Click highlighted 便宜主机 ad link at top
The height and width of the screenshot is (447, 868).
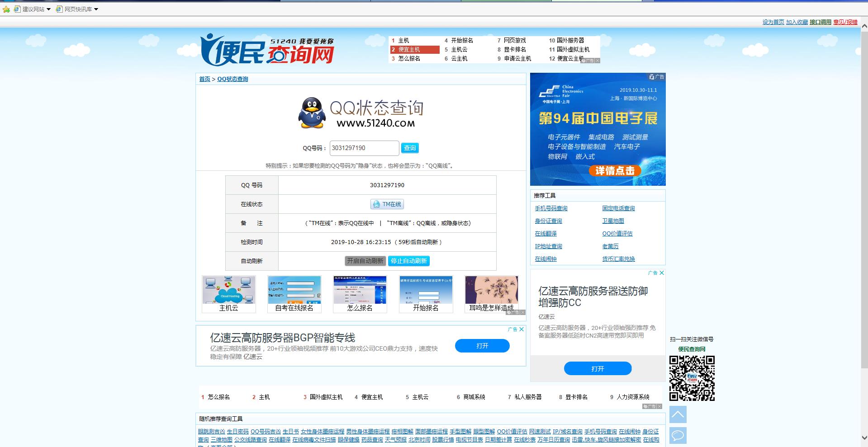tap(415, 50)
